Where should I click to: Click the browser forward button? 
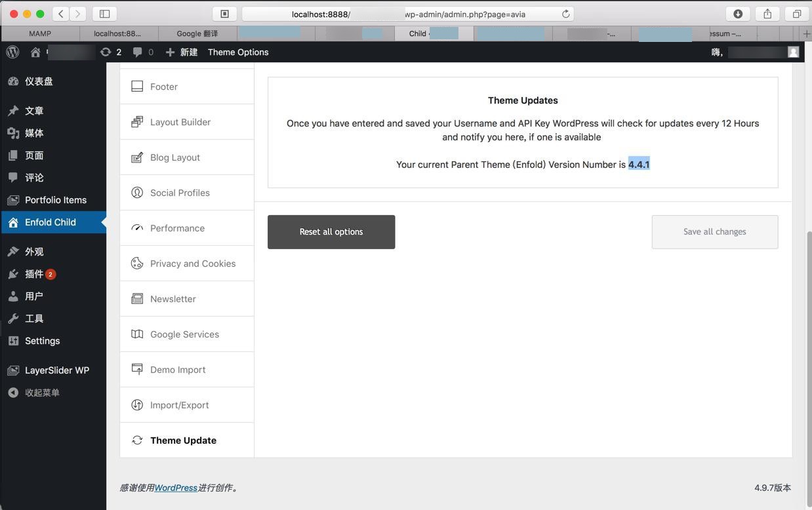pos(78,14)
